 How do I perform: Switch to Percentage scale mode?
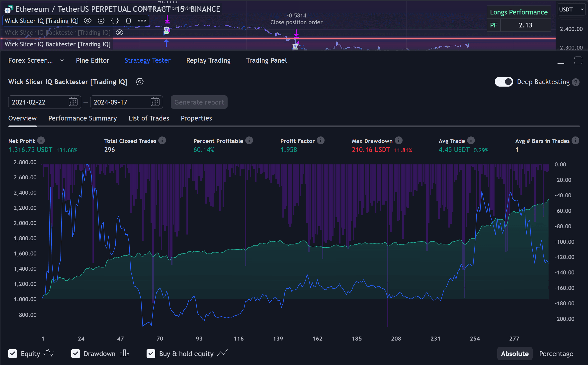pos(556,354)
